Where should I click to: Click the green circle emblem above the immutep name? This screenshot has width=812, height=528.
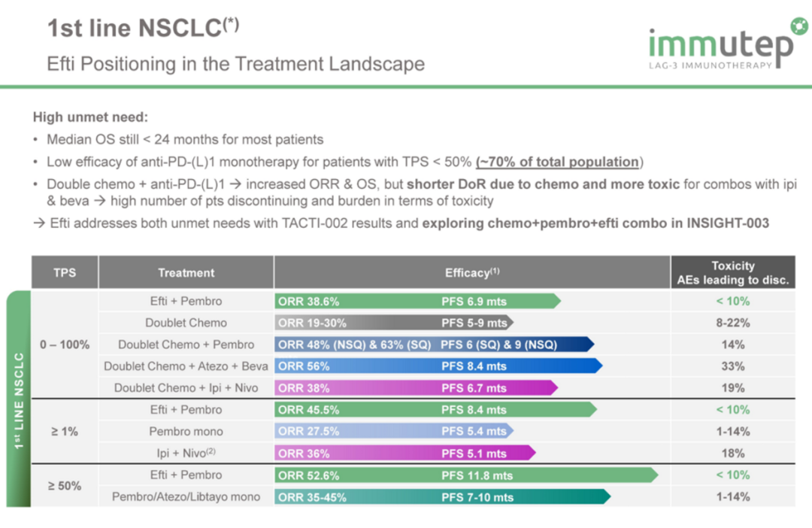(798, 27)
